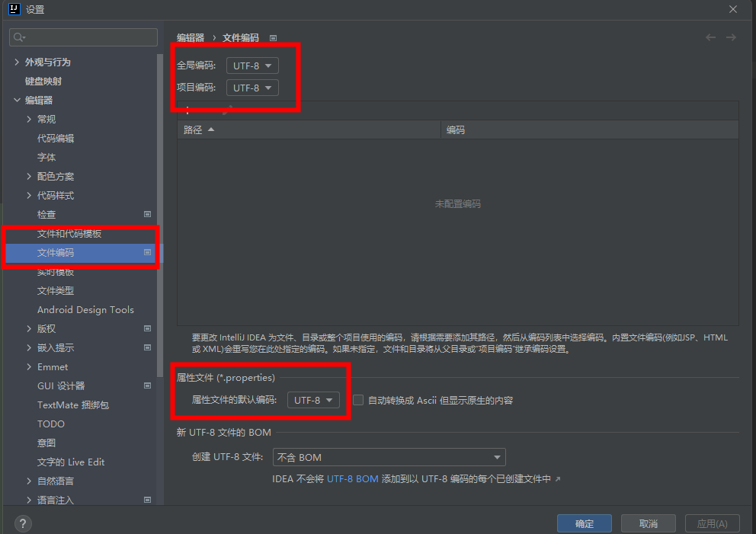The height and width of the screenshot is (534, 756).
Task: Click 确定 button to confirm
Action: pyautogui.click(x=585, y=523)
